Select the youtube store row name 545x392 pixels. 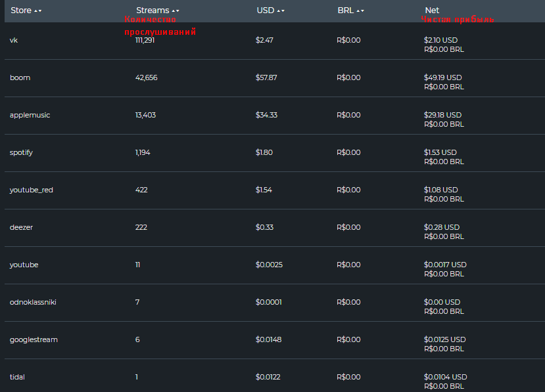24,265
